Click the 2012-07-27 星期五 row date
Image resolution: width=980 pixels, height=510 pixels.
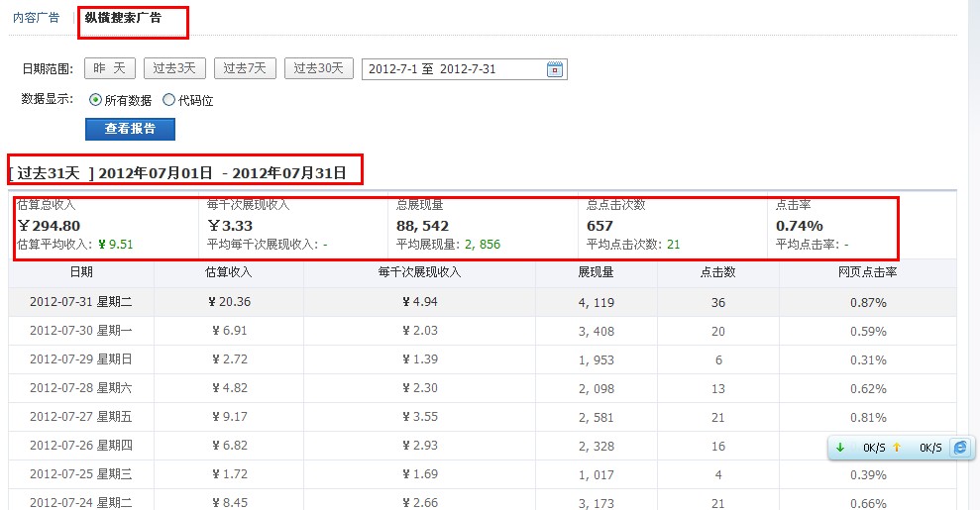coord(80,417)
